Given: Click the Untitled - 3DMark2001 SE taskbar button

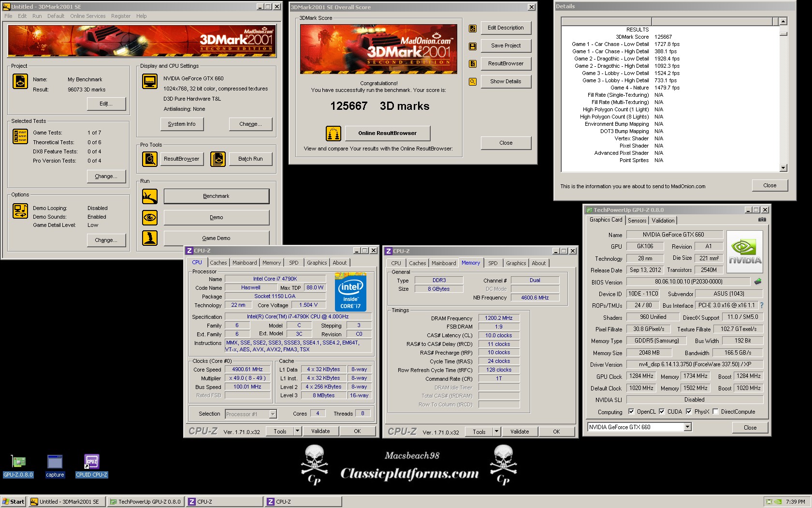Looking at the screenshot, I should (66, 502).
